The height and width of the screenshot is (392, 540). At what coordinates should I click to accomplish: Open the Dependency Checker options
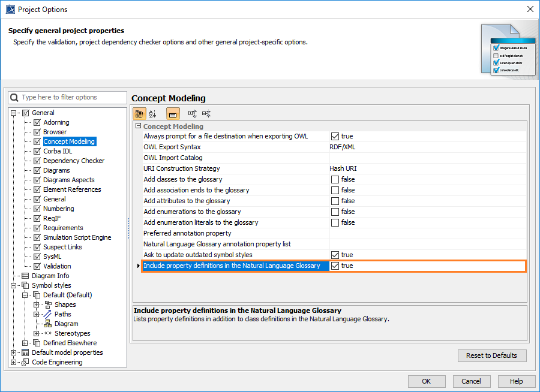73,161
